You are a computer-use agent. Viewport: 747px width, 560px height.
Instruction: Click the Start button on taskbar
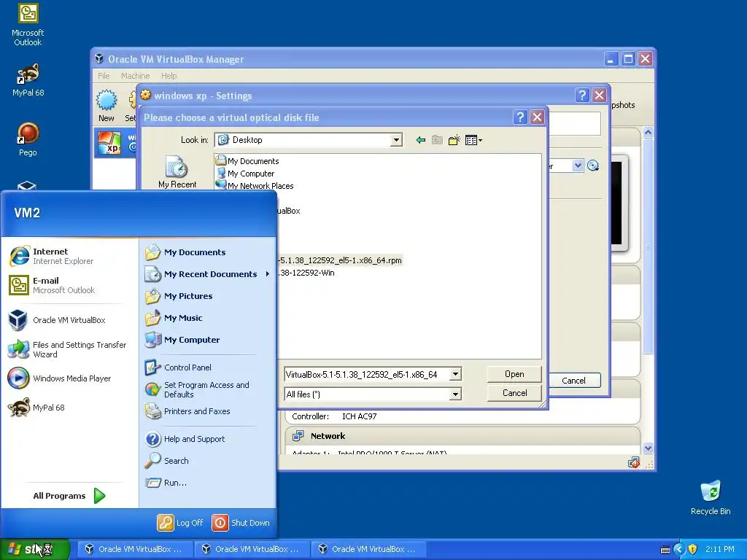tap(34, 550)
